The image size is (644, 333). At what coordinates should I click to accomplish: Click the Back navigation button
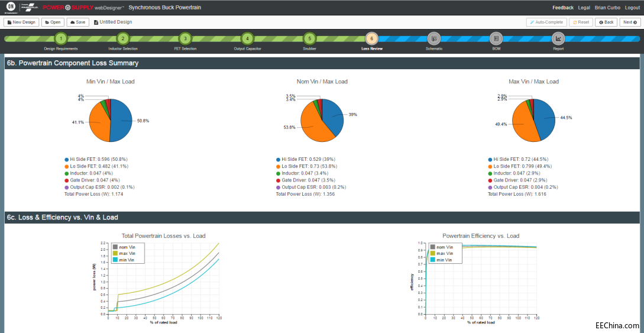click(x=606, y=22)
